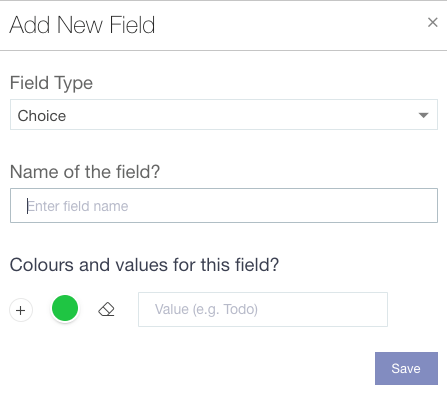
Task: Select the word Choice in the dropdown
Action: pos(42,116)
